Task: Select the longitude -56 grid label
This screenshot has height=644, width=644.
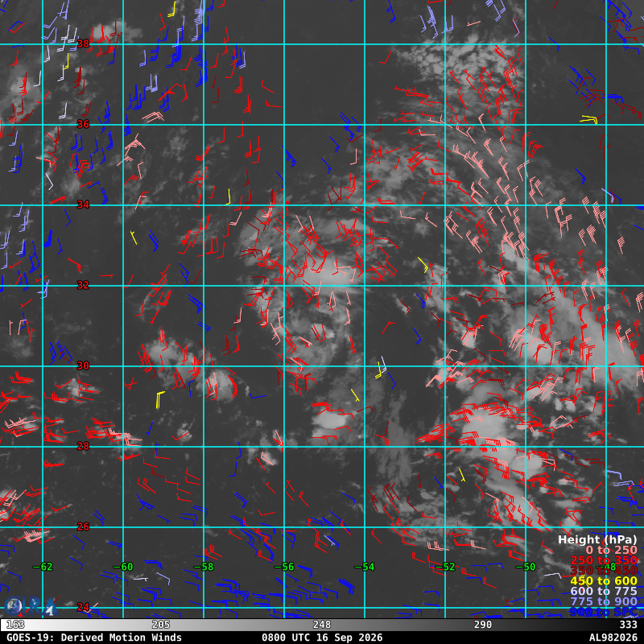Action: 284,567
